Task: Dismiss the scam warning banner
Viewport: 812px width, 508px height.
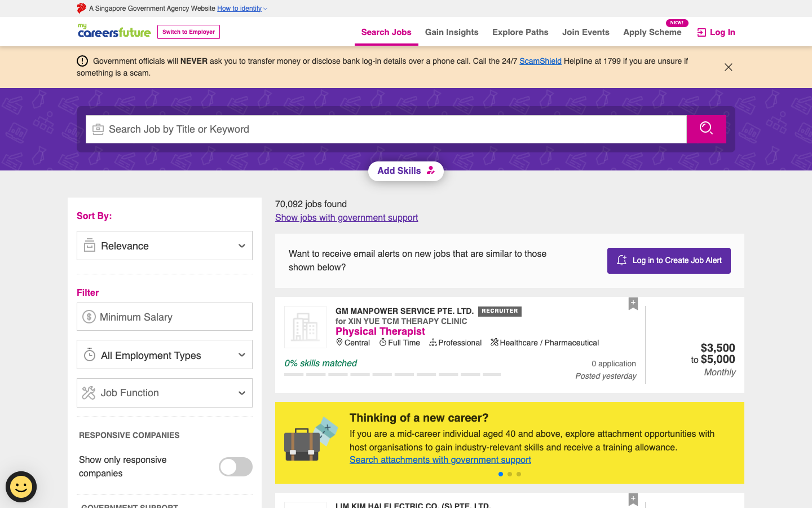Action: 729,67
